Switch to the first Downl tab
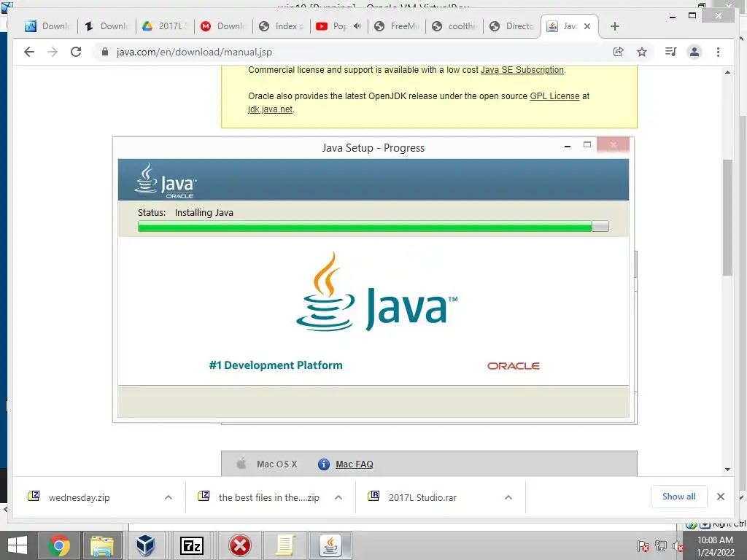This screenshot has height=560, width=747. [x=47, y=26]
